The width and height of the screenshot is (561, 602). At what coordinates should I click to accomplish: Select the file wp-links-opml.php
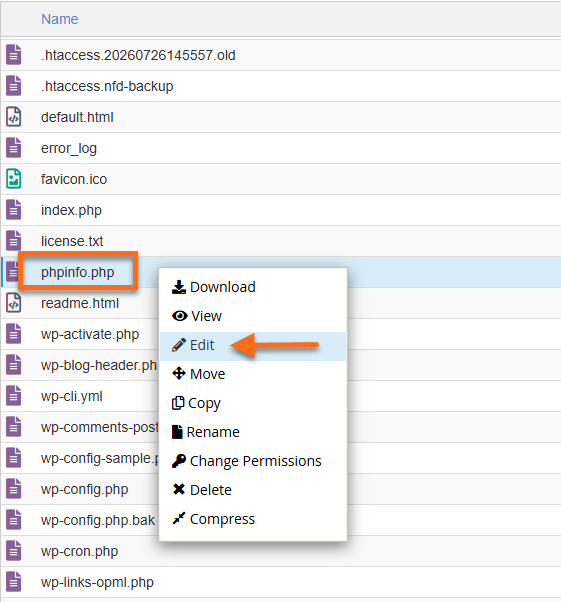point(97,582)
